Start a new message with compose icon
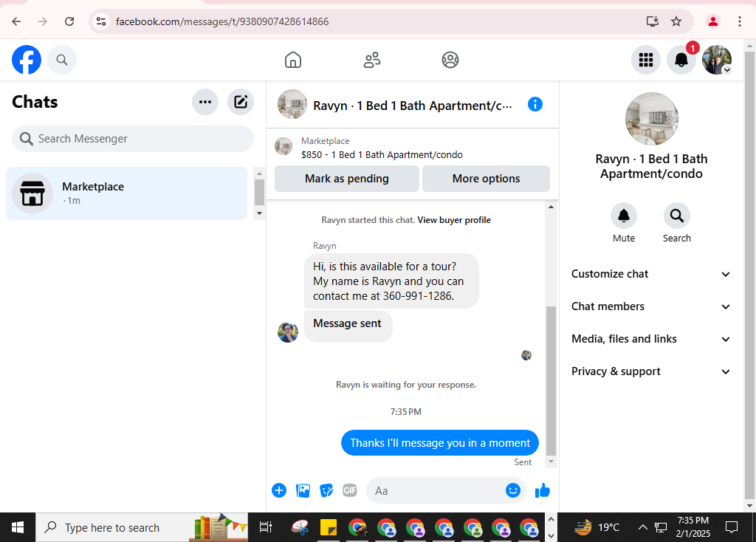The image size is (756, 542). 241,102
